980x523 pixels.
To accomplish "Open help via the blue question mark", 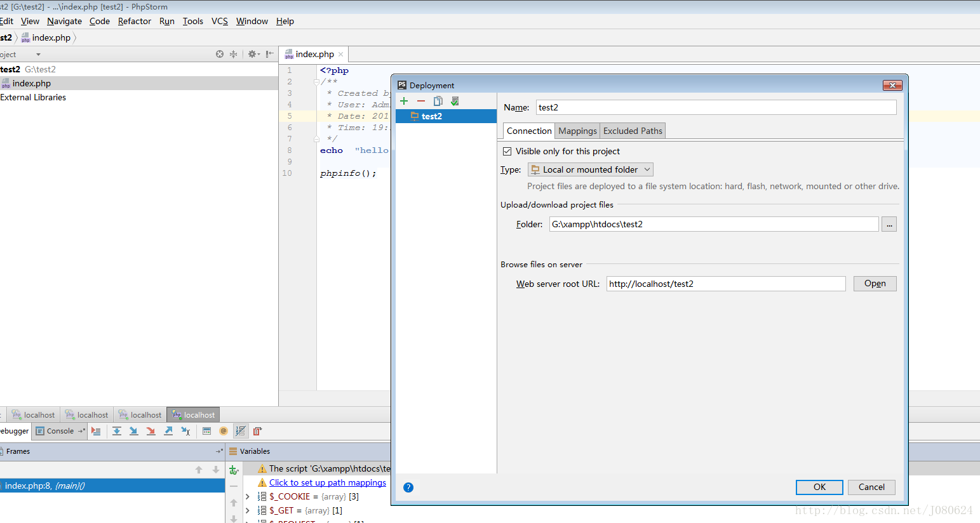I will [408, 487].
